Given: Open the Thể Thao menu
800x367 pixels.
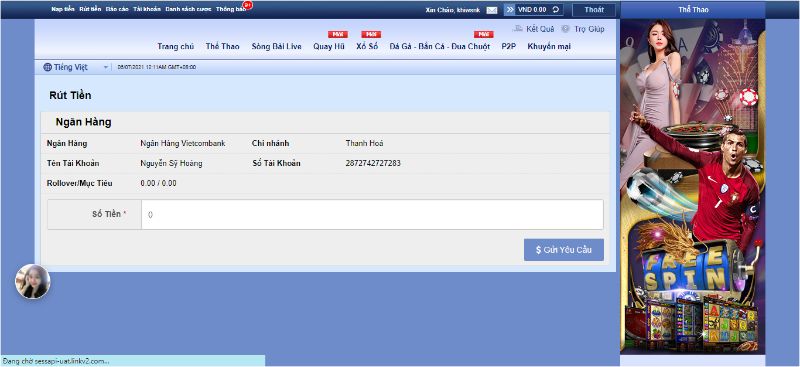Looking at the screenshot, I should pos(222,46).
